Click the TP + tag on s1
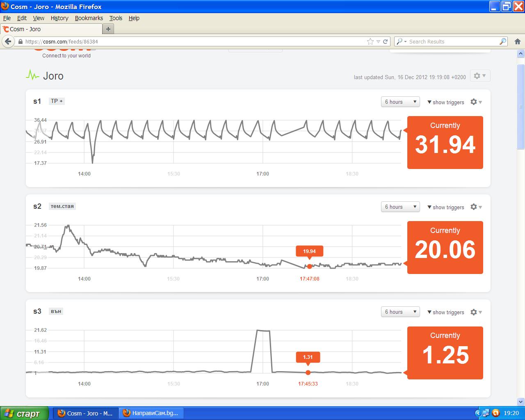 57,101
